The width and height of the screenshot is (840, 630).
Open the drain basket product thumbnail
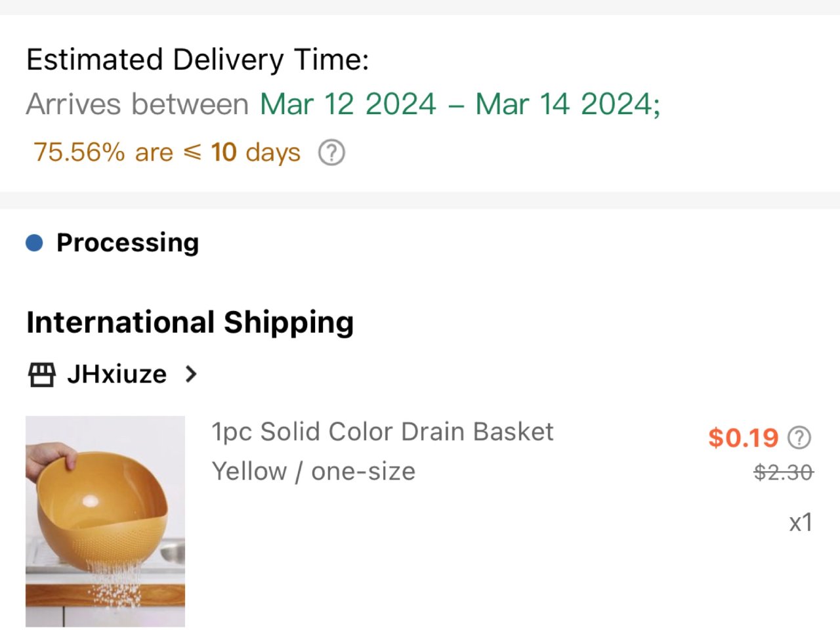click(x=105, y=521)
